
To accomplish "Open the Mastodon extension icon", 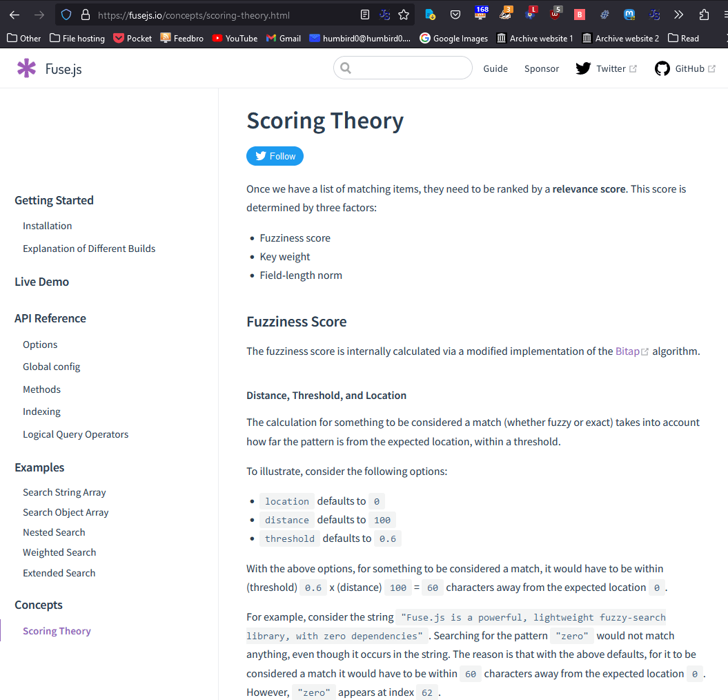I will pos(629,14).
